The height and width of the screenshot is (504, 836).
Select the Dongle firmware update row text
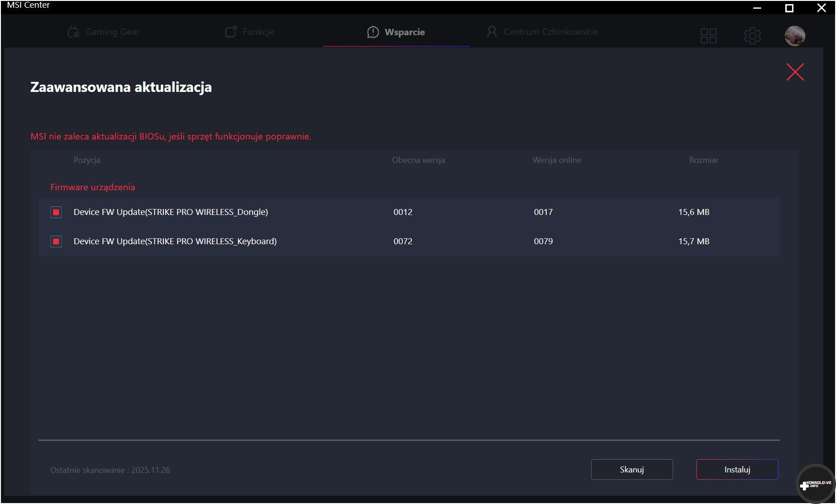(171, 212)
